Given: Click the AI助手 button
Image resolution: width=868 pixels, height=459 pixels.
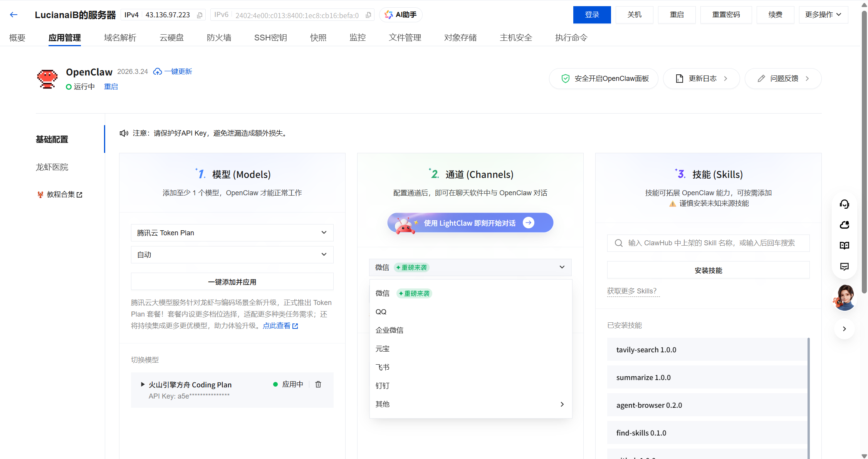Looking at the screenshot, I should 401,15.
